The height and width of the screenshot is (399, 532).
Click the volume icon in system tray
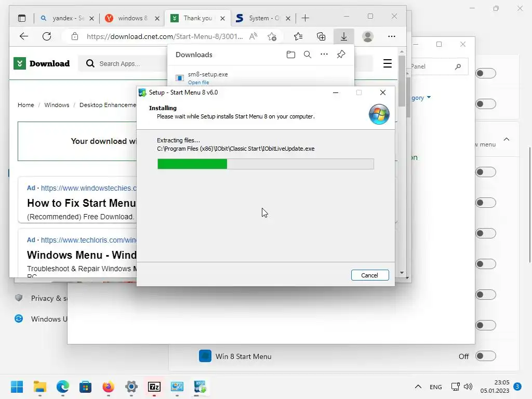coord(468,387)
